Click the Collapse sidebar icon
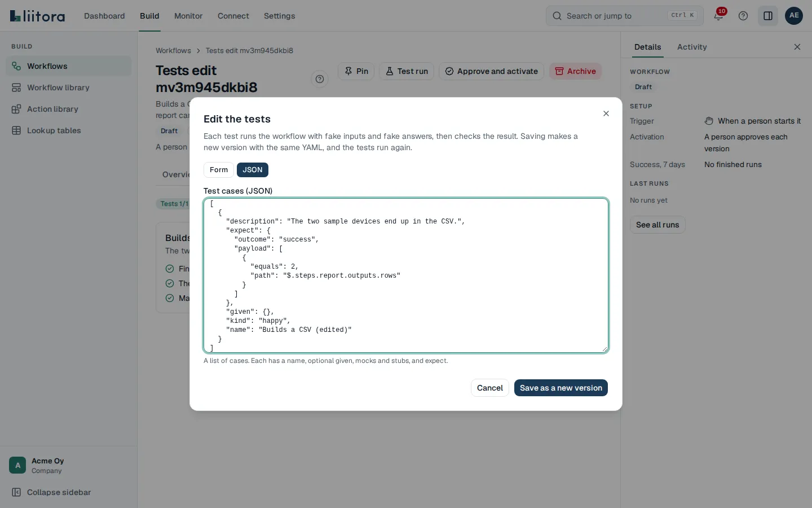The width and height of the screenshot is (812, 508). [x=16, y=492]
